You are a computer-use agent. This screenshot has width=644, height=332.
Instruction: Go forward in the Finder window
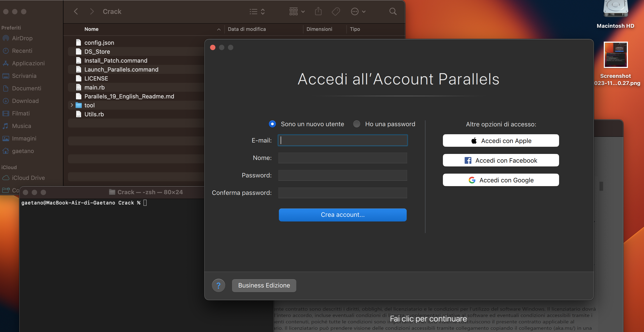click(92, 11)
